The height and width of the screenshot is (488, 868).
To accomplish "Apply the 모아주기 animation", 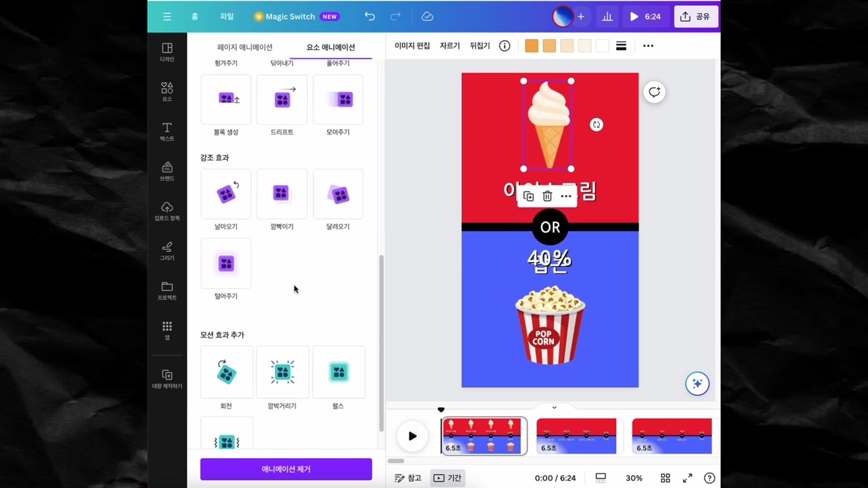I will (338, 99).
